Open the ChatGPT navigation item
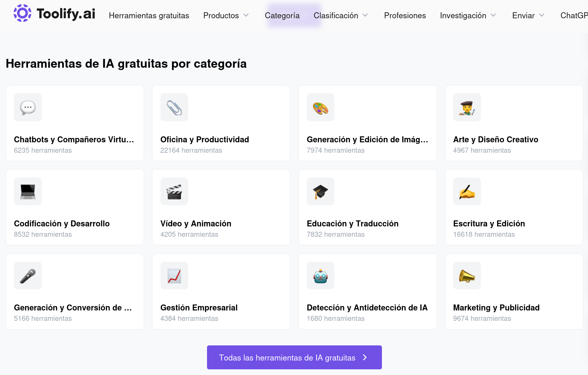 click(574, 15)
